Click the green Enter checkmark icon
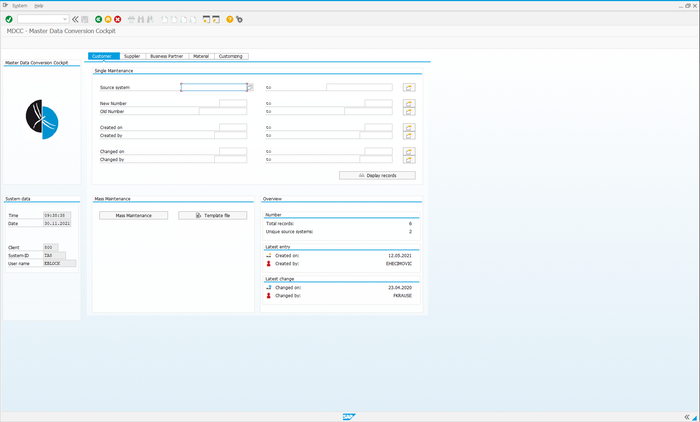This screenshot has height=422, width=700. point(9,19)
